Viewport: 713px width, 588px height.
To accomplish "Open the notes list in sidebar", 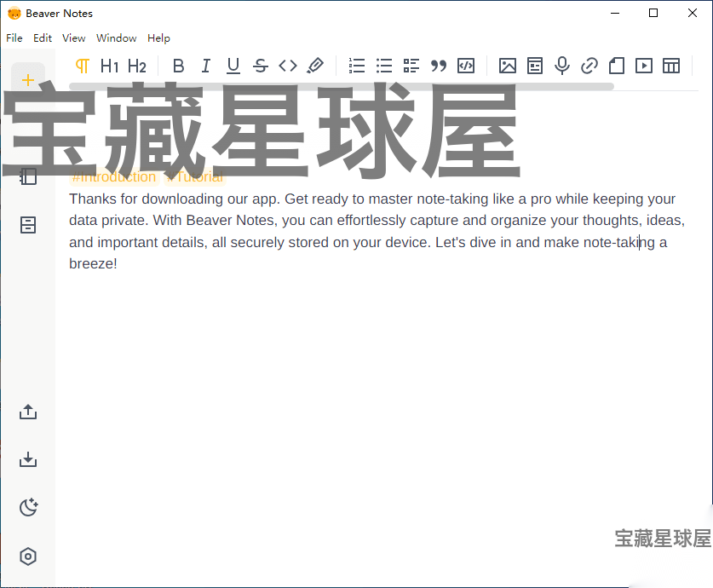I will tap(28, 176).
